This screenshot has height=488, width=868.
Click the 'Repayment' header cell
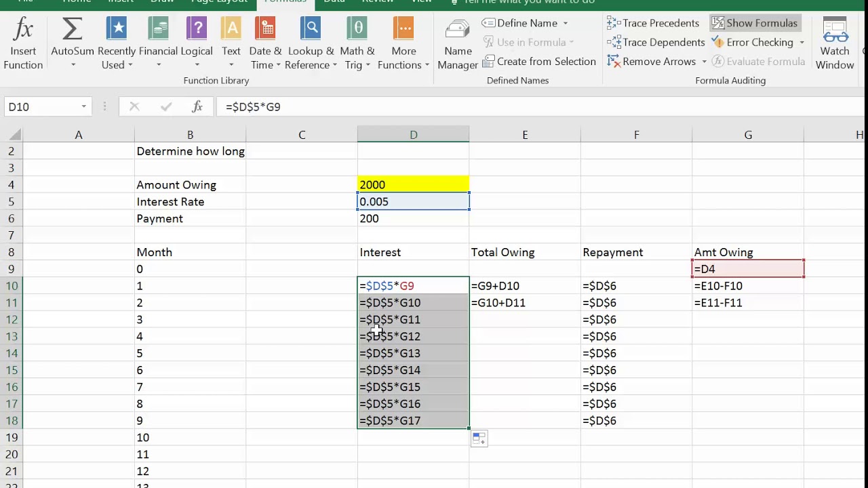click(x=636, y=252)
